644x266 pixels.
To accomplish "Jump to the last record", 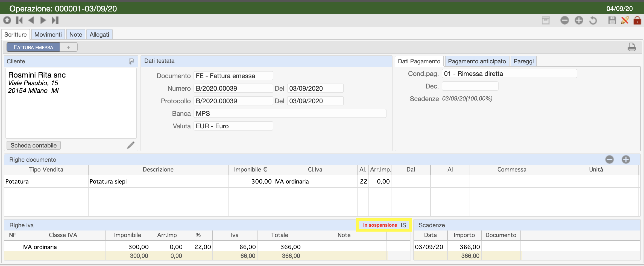I will [55, 20].
